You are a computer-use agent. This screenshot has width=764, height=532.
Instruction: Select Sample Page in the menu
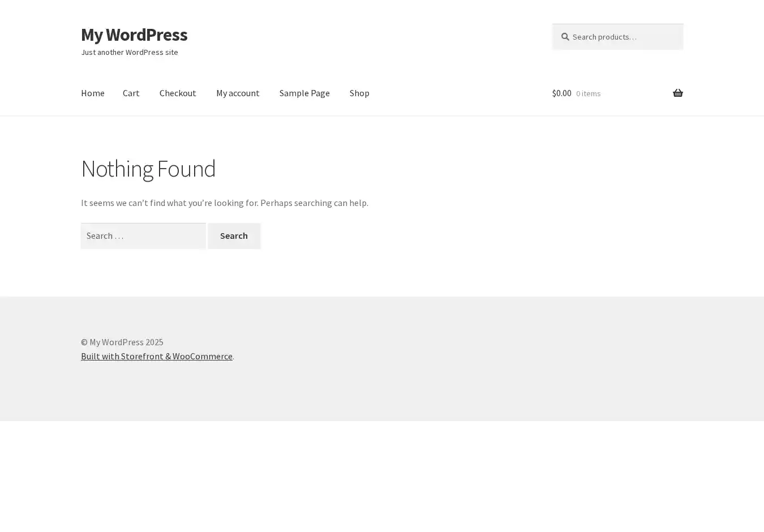pos(304,93)
